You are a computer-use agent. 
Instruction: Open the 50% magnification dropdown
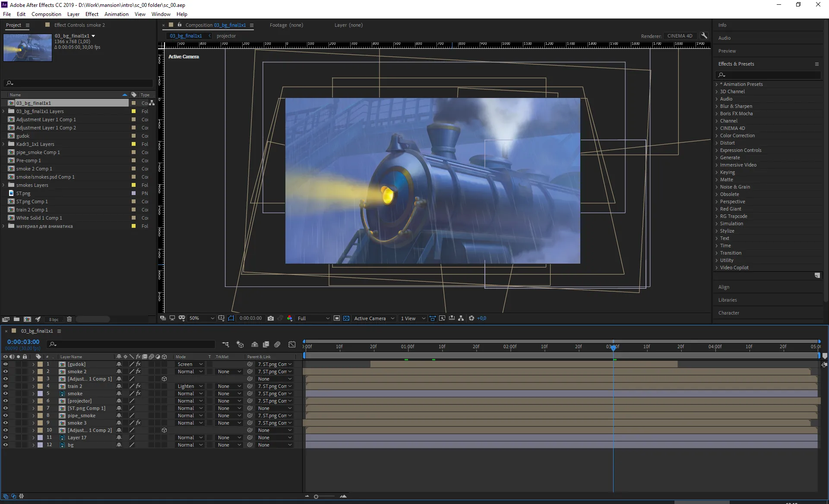(202, 318)
